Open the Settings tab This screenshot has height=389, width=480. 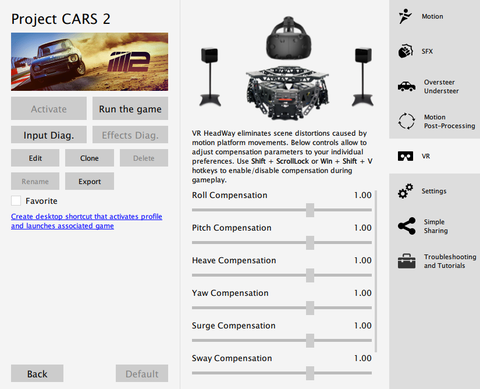434,191
